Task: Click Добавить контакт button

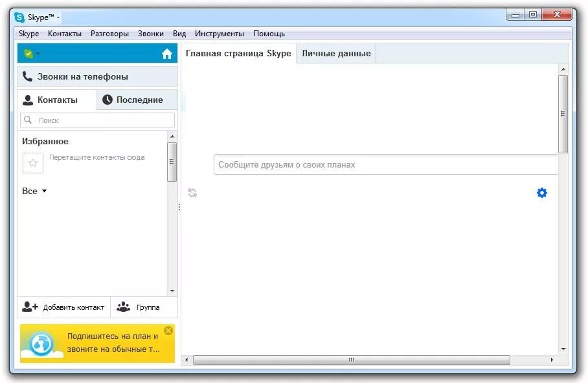Action: 63,307
